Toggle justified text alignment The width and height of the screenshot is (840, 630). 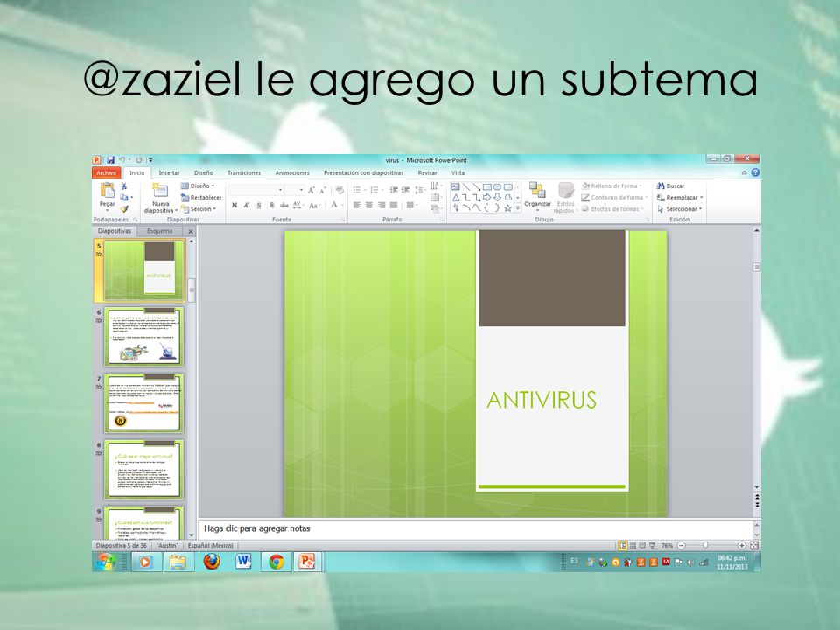(x=394, y=205)
